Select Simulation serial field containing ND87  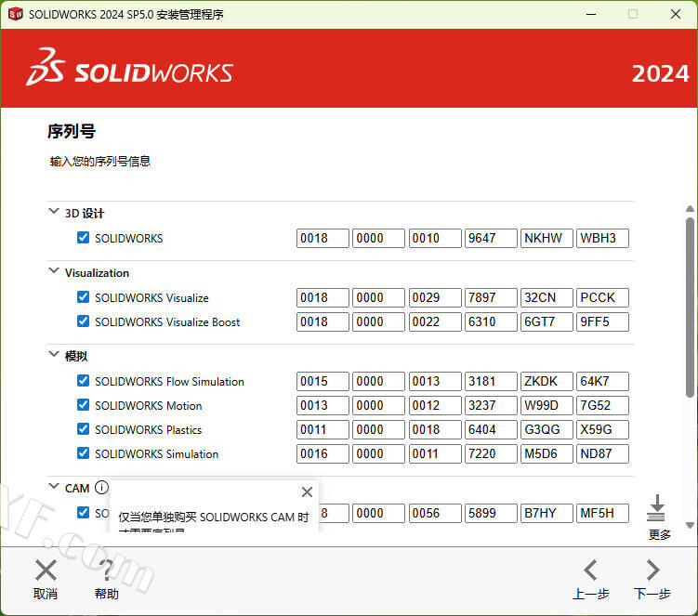click(602, 453)
